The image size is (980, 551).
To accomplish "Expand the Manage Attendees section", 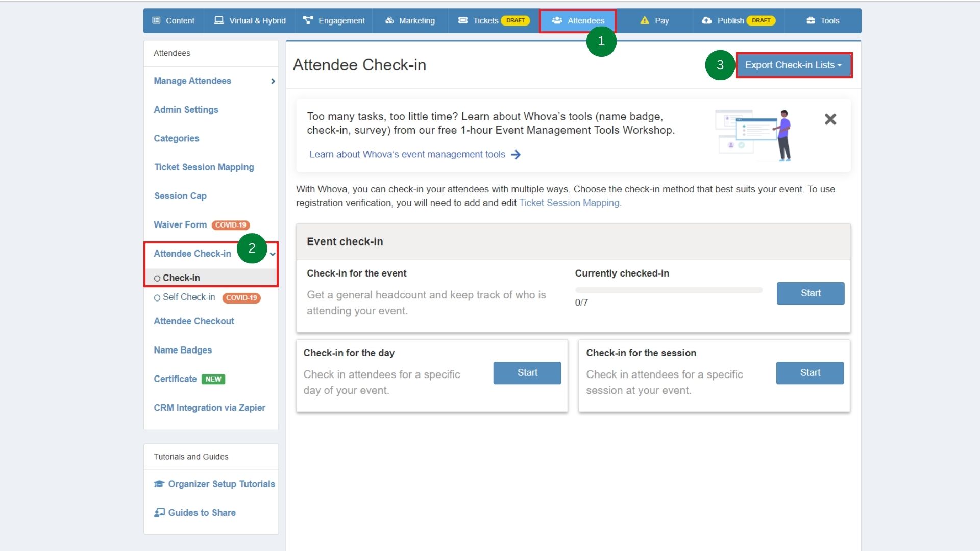I will (x=273, y=81).
